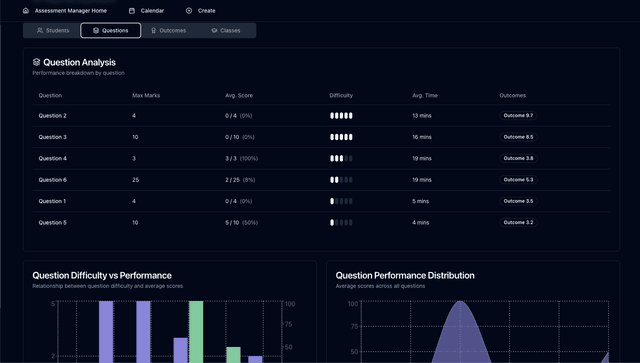Click the Avg. Time column header
The width and height of the screenshot is (640, 363).
425,96
